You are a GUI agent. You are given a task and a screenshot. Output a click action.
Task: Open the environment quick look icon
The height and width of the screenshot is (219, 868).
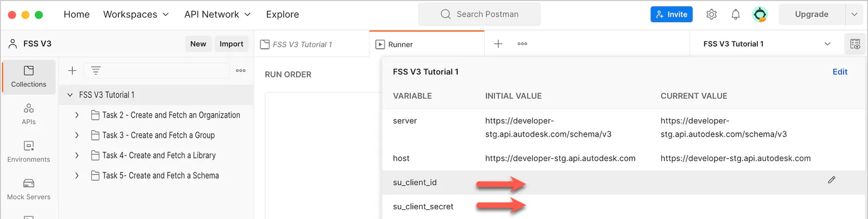pos(855,44)
